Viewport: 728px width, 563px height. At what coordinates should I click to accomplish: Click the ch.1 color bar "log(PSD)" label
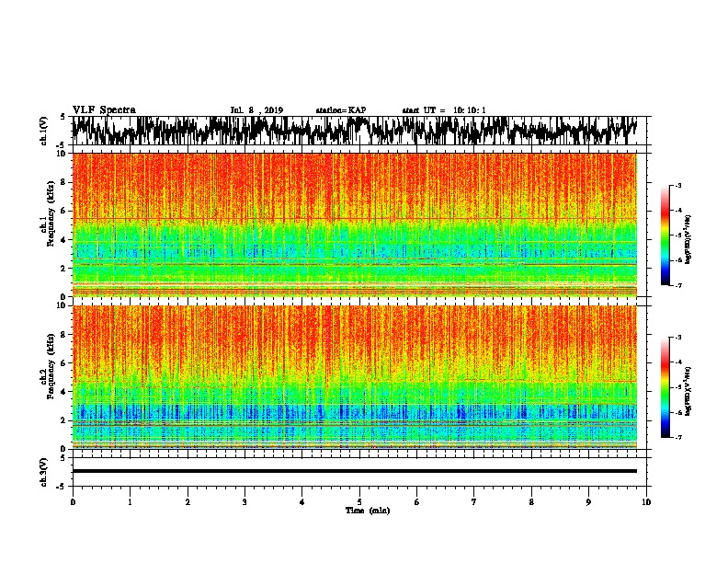click(688, 239)
